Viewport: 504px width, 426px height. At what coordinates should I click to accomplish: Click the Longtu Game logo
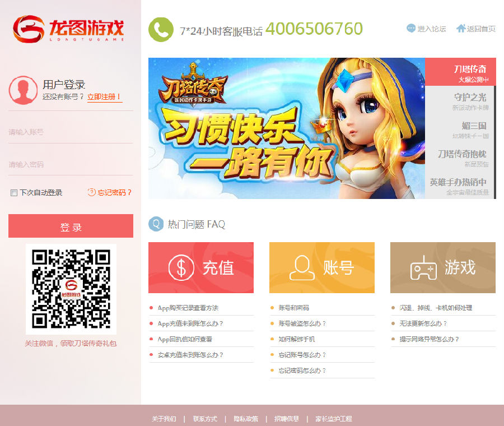[x=68, y=29]
